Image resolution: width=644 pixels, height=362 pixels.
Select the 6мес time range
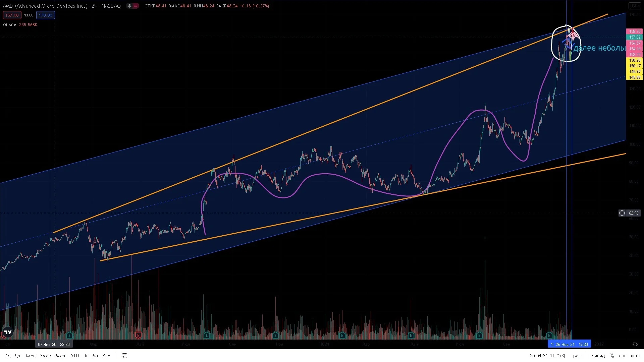pyautogui.click(x=61, y=356)
